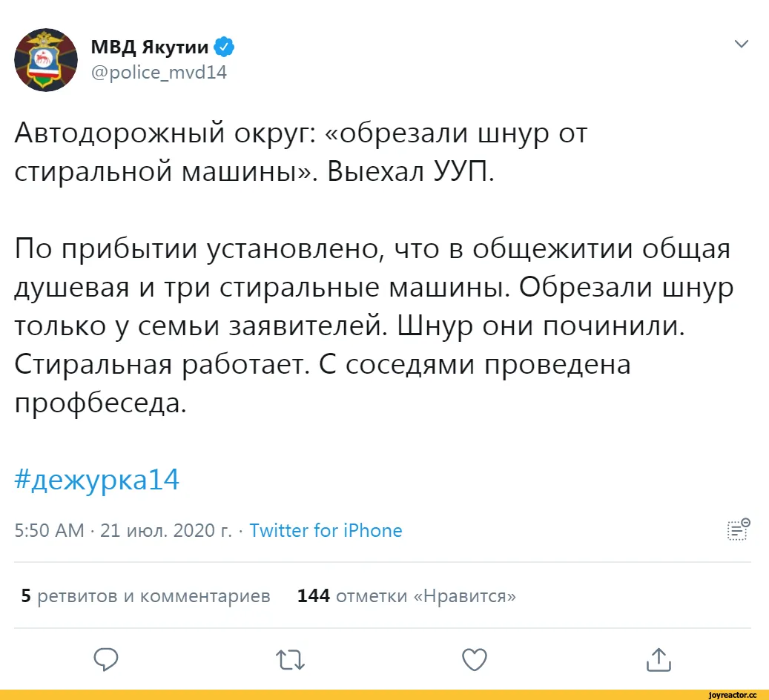Viewport: 769px width, 700px height.
Task: Follow the #дежурка14 hashtag
Action: click(x=96, y=479)
